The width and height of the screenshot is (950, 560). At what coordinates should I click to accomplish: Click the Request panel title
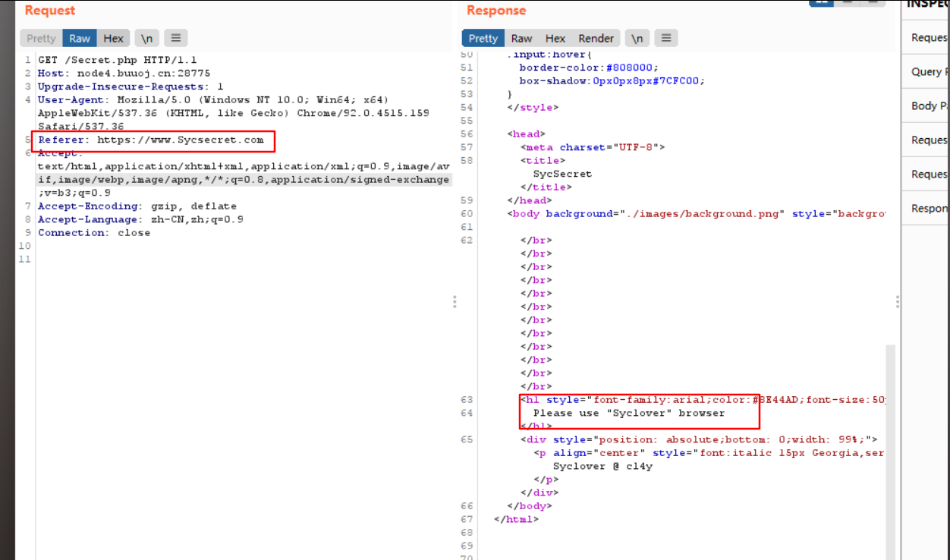50,11
